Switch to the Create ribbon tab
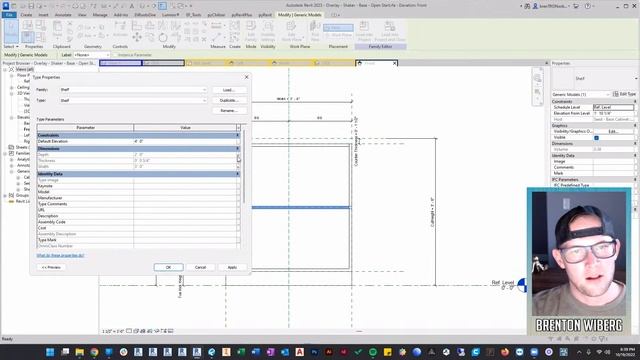 pyautogui.click(x=26, y=15)
